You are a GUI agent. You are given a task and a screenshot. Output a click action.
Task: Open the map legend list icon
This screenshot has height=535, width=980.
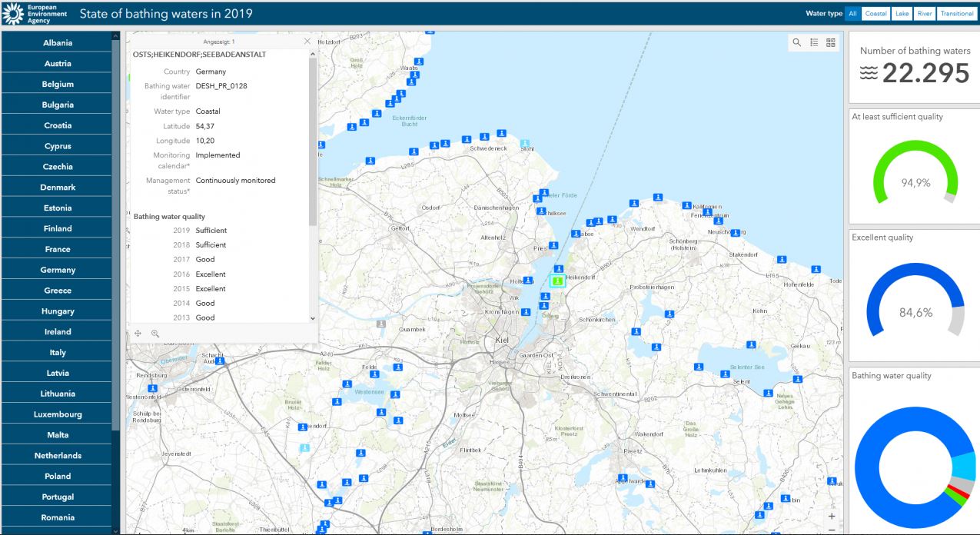(x=814, y=43)
